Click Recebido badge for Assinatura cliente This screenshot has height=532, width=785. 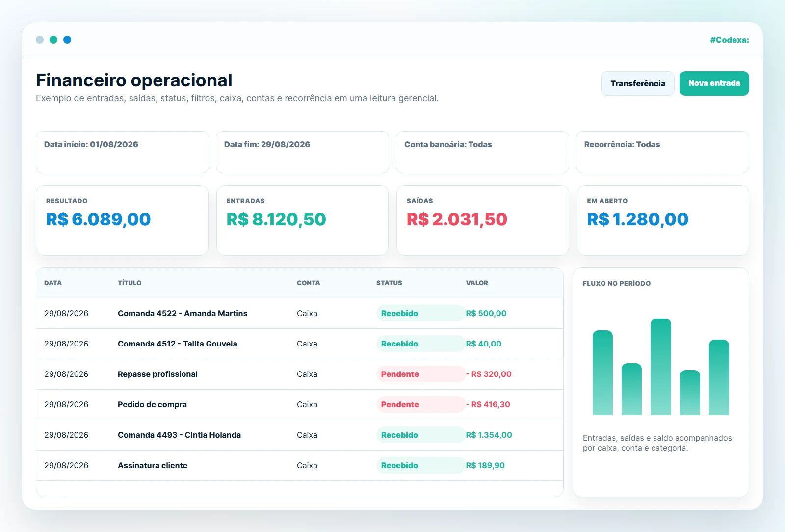pyautogui.click(x=420, y=466)
